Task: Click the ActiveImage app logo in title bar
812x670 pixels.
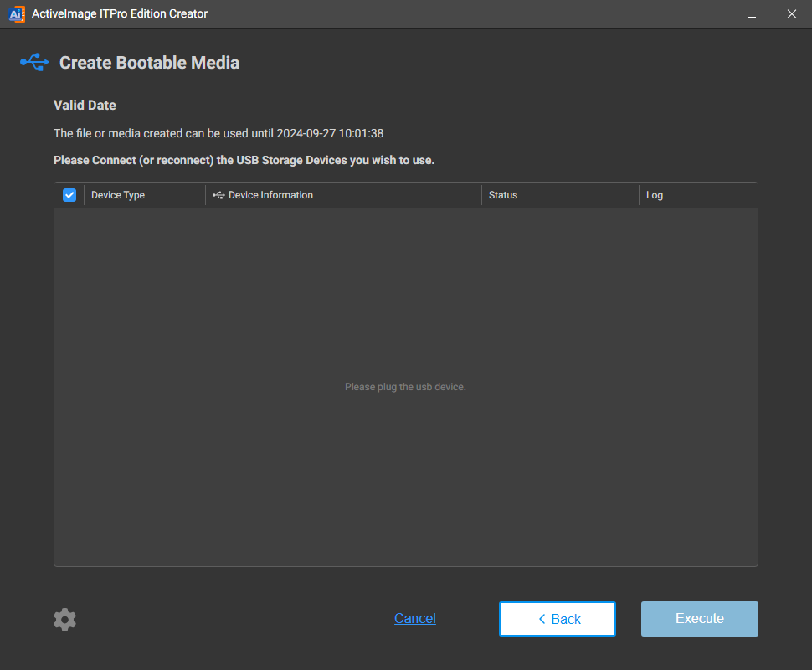Action: [x=17, y=13]
